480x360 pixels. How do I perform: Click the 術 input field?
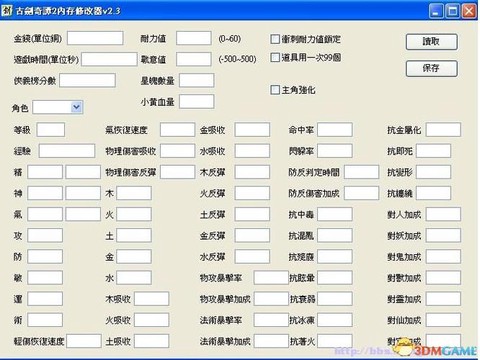pos(45,320)
